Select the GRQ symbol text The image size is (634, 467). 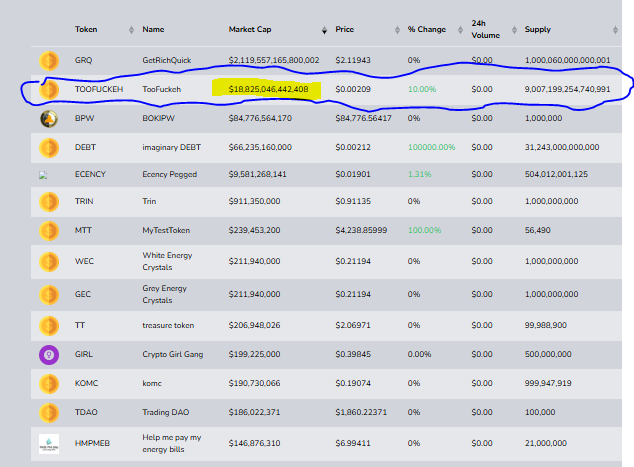tap(83, 60)
